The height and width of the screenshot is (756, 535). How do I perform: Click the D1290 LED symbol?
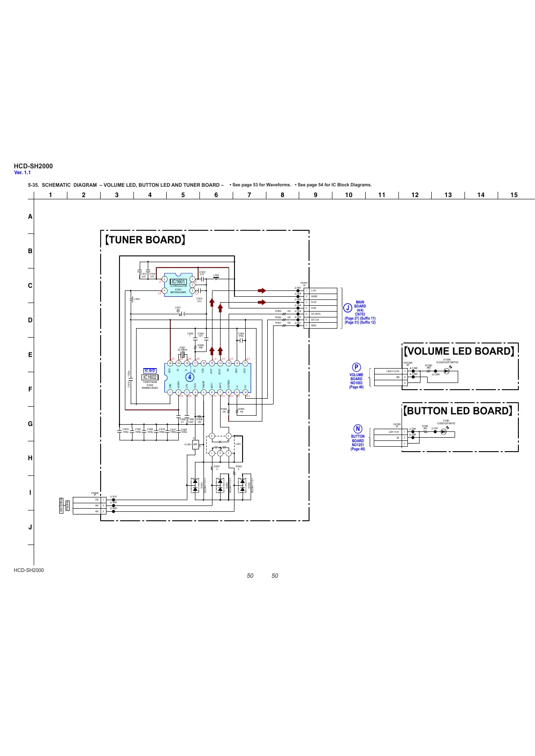[x=447, y=371]
